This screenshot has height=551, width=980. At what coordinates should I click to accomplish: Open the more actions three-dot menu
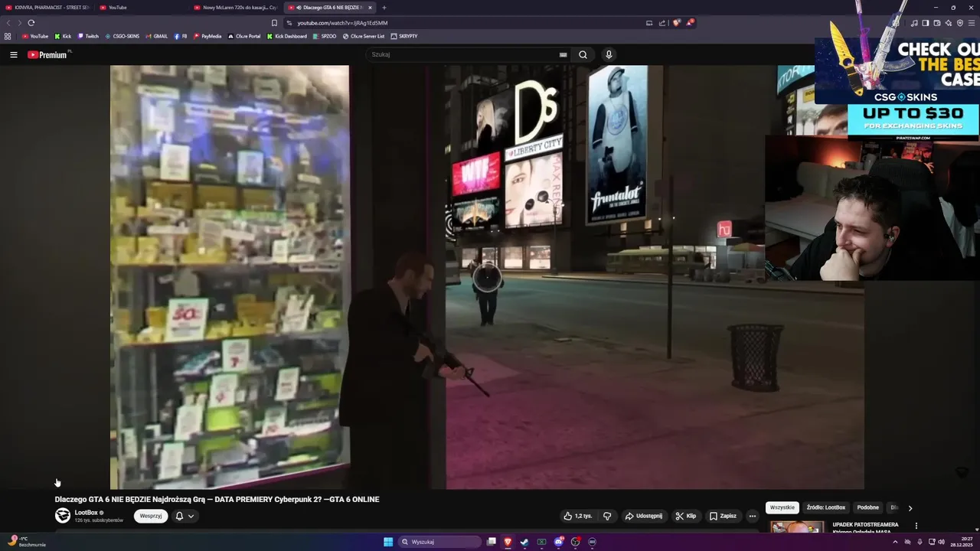(753, 516)
